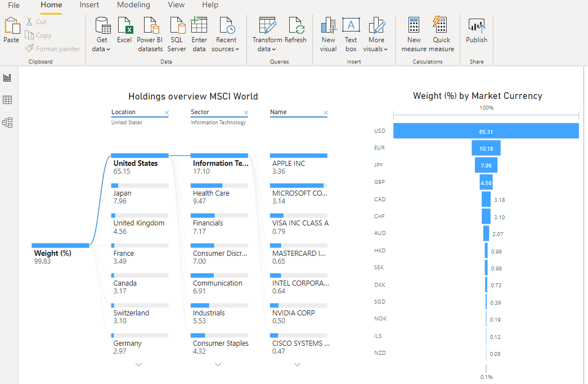Select the United States node
588x384 pixels.
coord(140,165)
